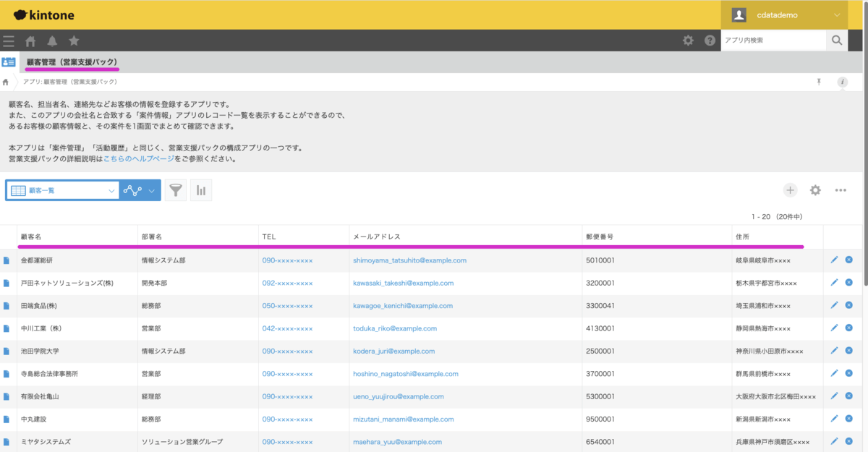Toggle the pin icon on description bar
This screenshot has width=868, height=452.
(819, 82)
